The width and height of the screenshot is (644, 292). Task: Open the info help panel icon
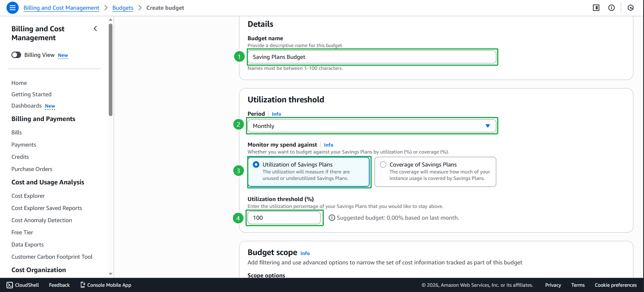pos(612,8)
